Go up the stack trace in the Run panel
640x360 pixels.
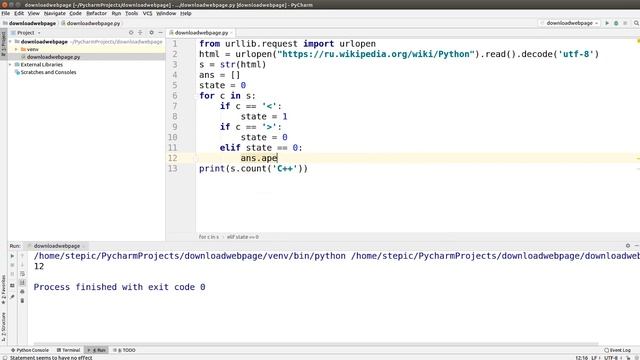[22, 256]
